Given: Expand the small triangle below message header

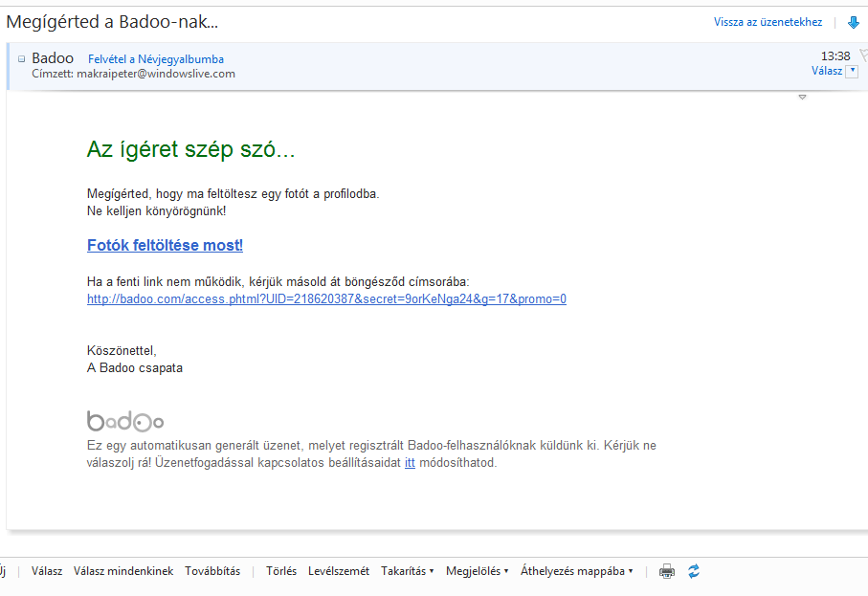Looking at the screenshot, I should [802, 98].
